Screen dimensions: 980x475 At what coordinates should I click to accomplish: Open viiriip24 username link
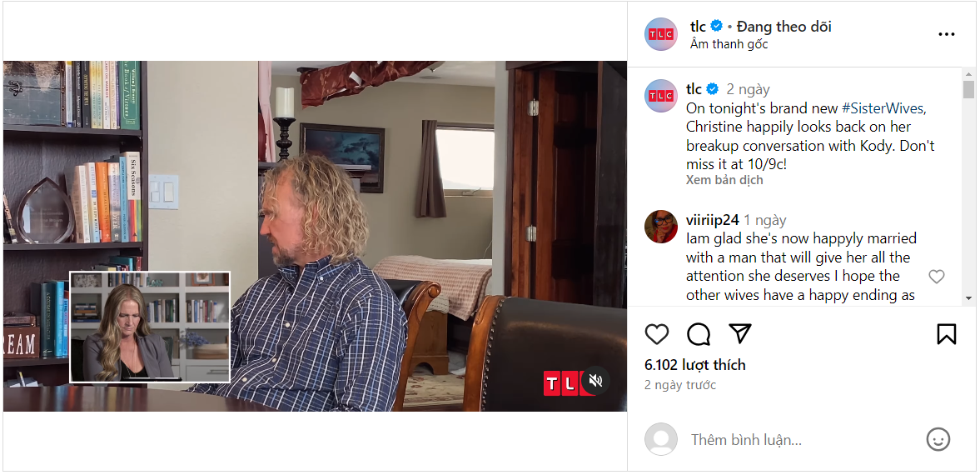click(x=713, y=220)
